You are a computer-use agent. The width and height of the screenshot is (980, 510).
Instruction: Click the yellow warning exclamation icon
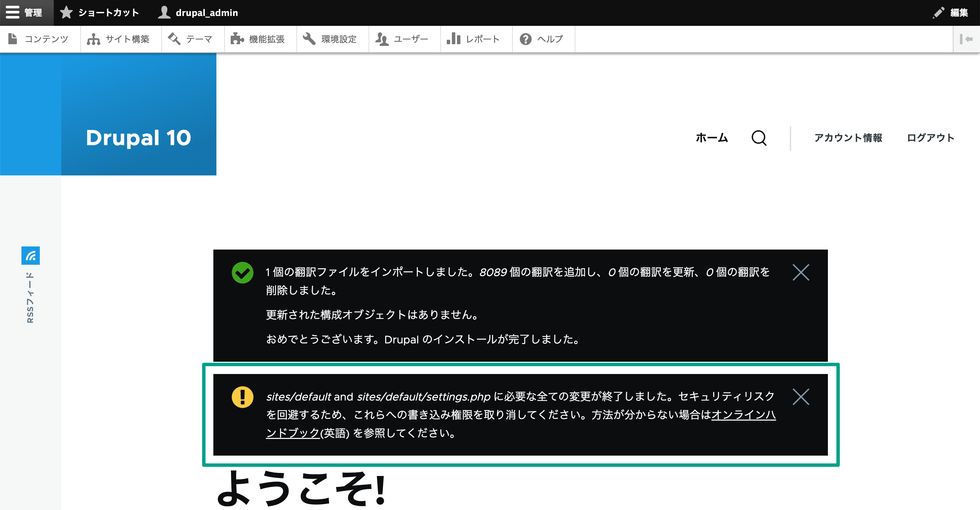tap(242, 397)
